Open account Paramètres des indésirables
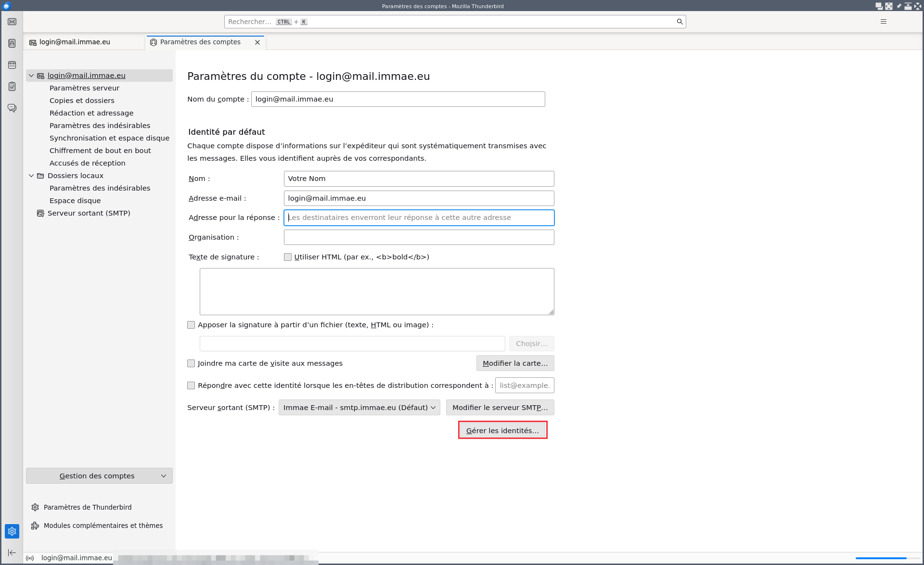The height and width of the screenshot is (565, 924). [x=100, y=126]
